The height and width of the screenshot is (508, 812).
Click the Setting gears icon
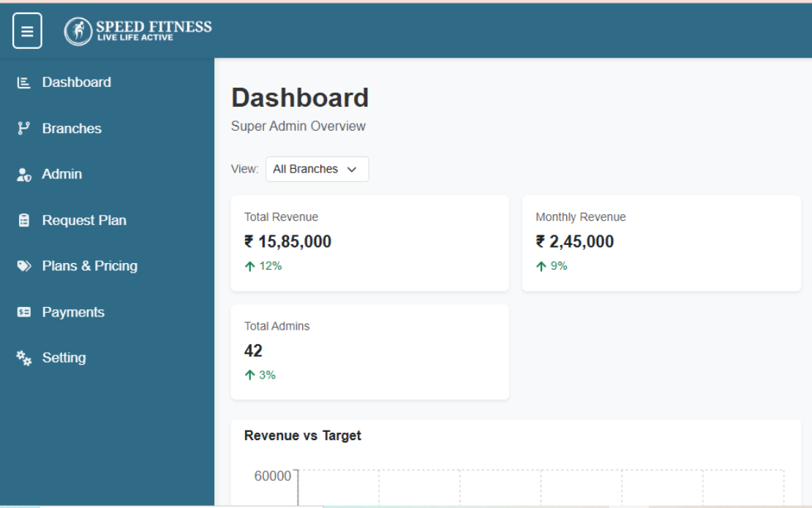tap(24, 358)
